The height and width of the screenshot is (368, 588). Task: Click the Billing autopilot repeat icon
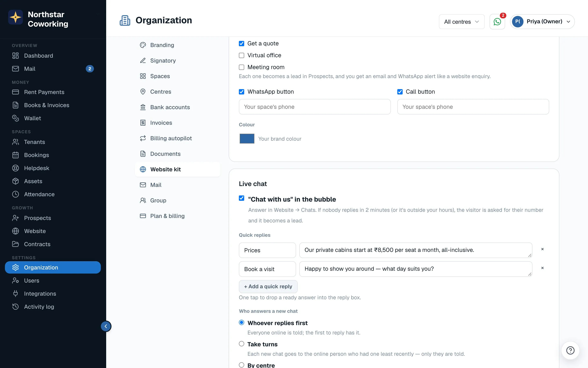point(143,138)
